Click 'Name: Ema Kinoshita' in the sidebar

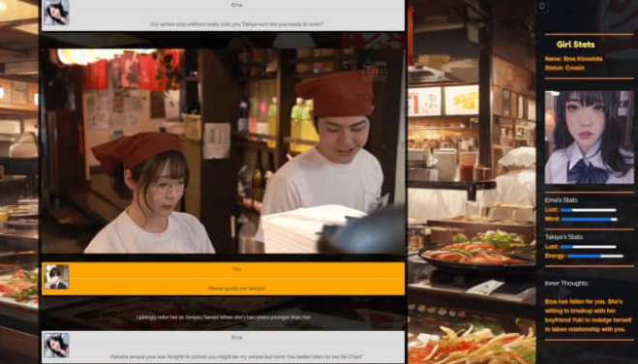click(x=573, y=58)
